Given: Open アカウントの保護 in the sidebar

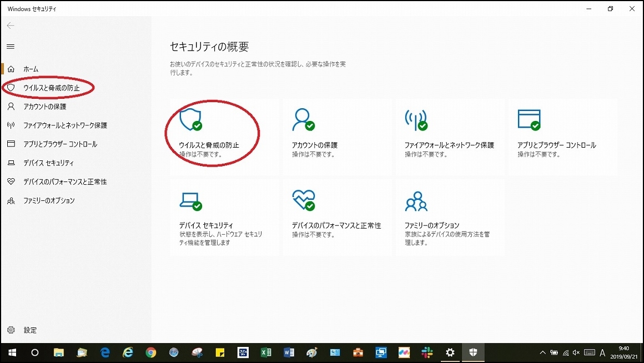Looking at the screenshot, I should point(45,107).
